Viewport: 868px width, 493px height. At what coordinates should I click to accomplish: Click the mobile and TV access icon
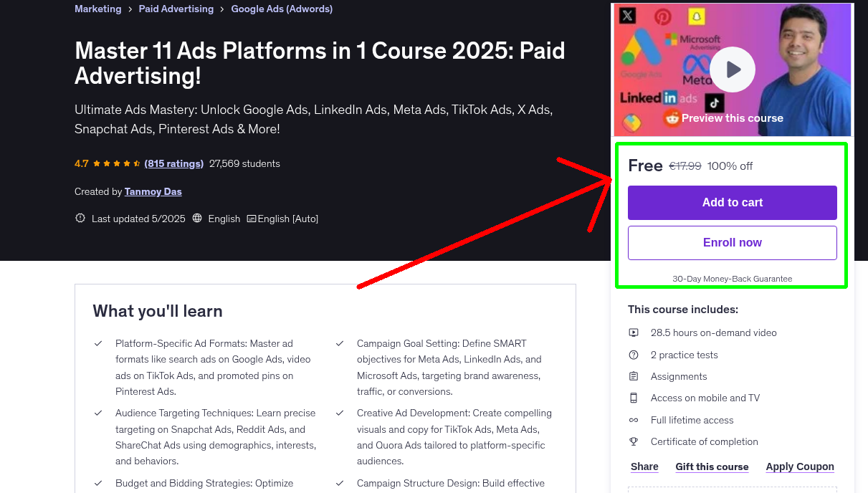click(634, 398)
